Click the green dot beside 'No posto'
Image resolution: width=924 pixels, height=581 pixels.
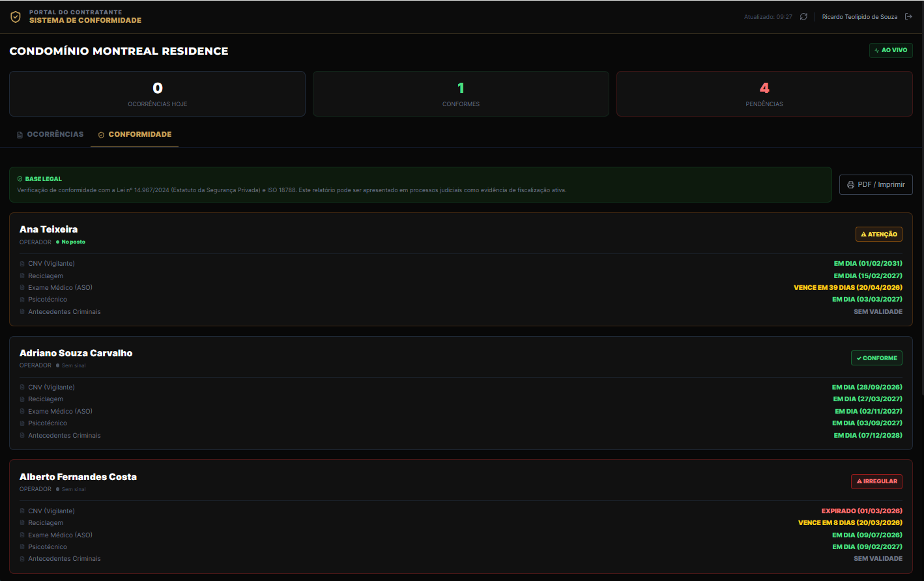click(x=57, y=242)
